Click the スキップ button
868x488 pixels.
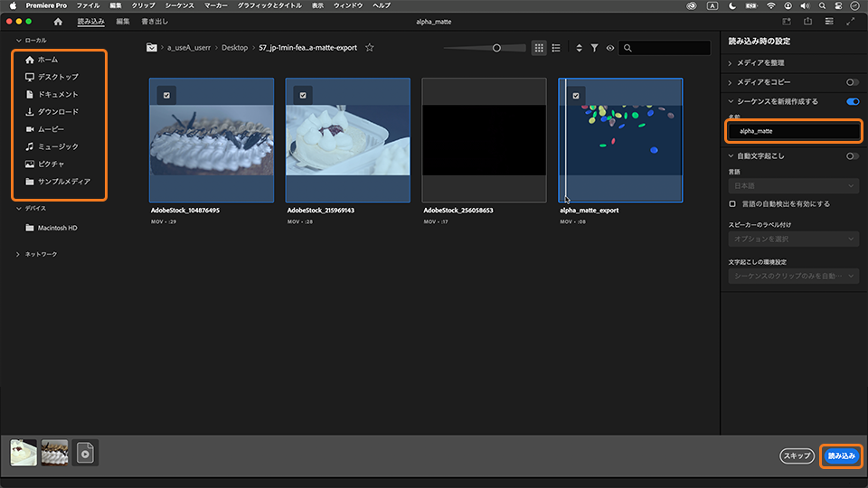coord(797,455)
